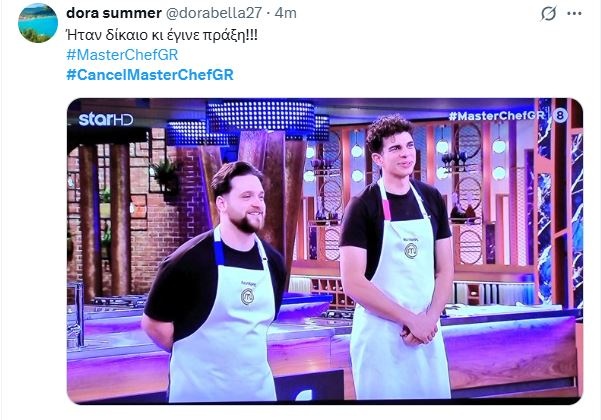Open the tweet via the 4m timestamp
The image size is (601, 420).
coord(286,13)
